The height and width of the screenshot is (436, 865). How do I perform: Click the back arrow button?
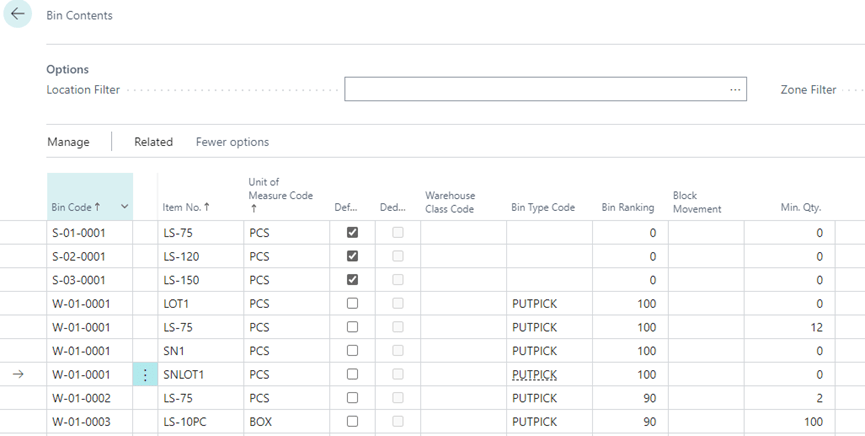(18, 15)
